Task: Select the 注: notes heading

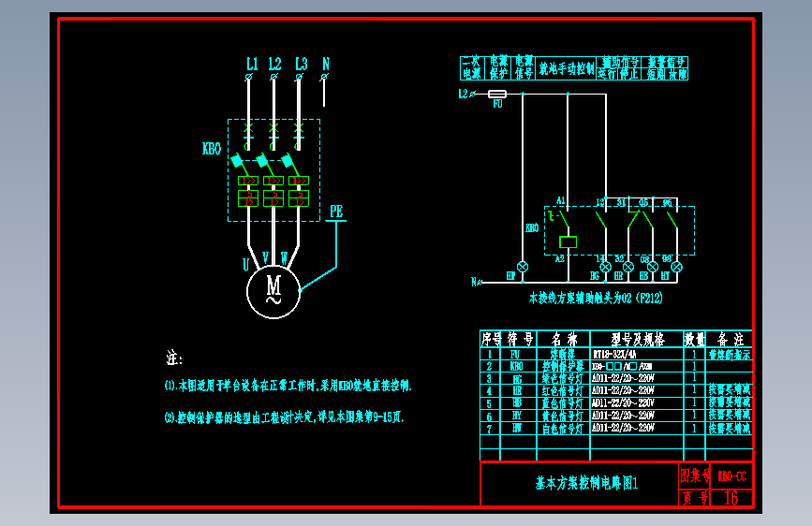Action: [x=174, y=358]
